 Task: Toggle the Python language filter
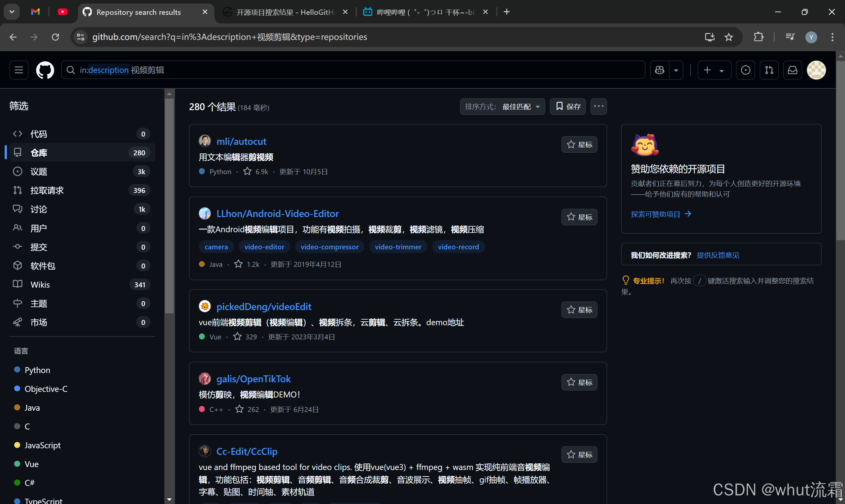point(37,370)
